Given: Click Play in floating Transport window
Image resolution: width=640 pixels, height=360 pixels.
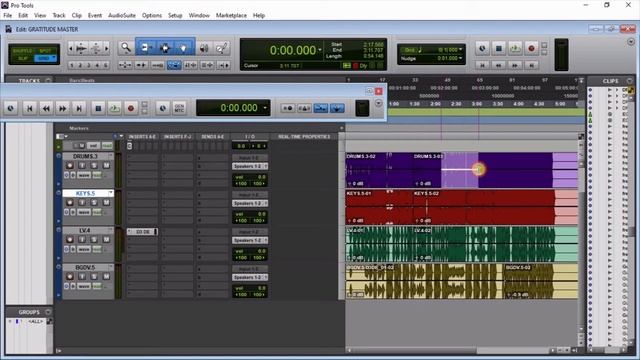Looking at the screenshot, I should pyautogui.click(x=114, y=108).
